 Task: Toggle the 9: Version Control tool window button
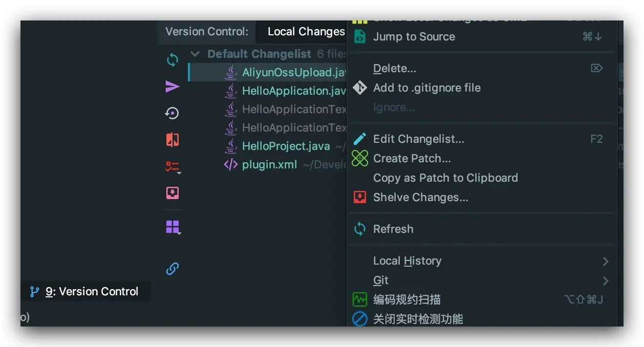85,292
